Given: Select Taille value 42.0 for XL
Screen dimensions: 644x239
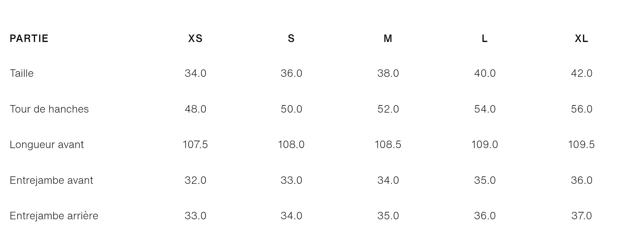Looking at the screenshot, I should (581, 73).
